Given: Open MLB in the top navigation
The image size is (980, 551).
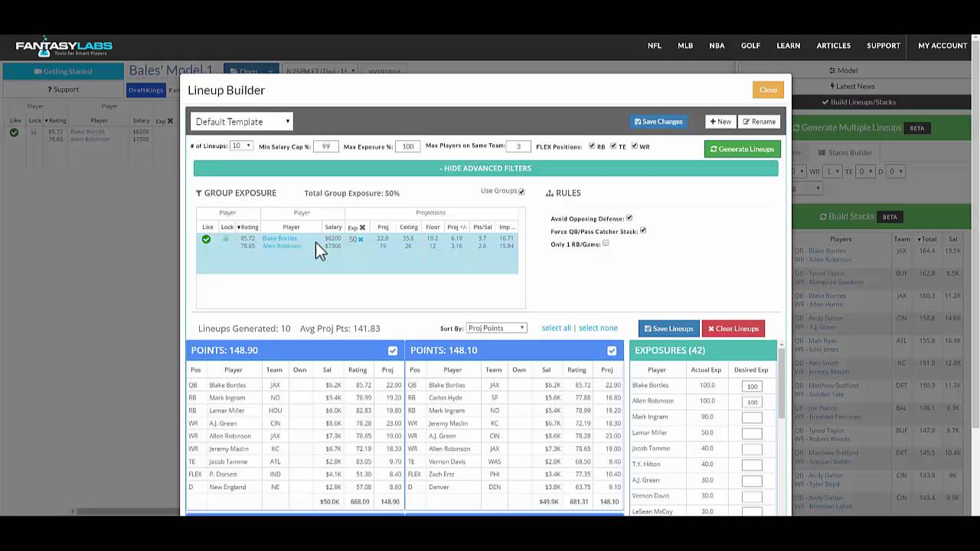Looking at the screenshot, I should pyautogui.click(x=685, y=46).
